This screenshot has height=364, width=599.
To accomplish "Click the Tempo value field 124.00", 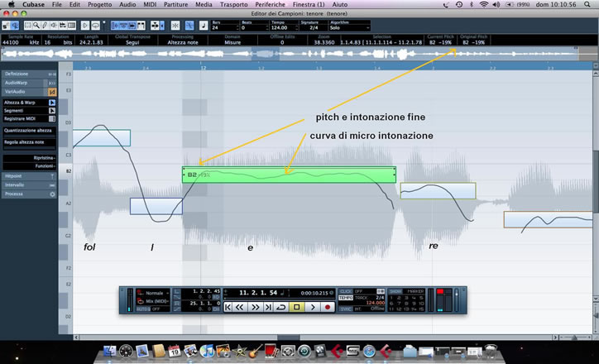I will click(x=282, y=28).
